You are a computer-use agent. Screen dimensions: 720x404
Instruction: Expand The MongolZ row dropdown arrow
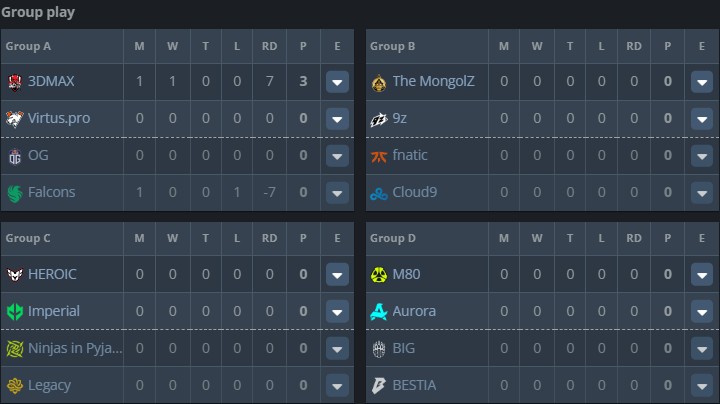click(x=701, y=82)
